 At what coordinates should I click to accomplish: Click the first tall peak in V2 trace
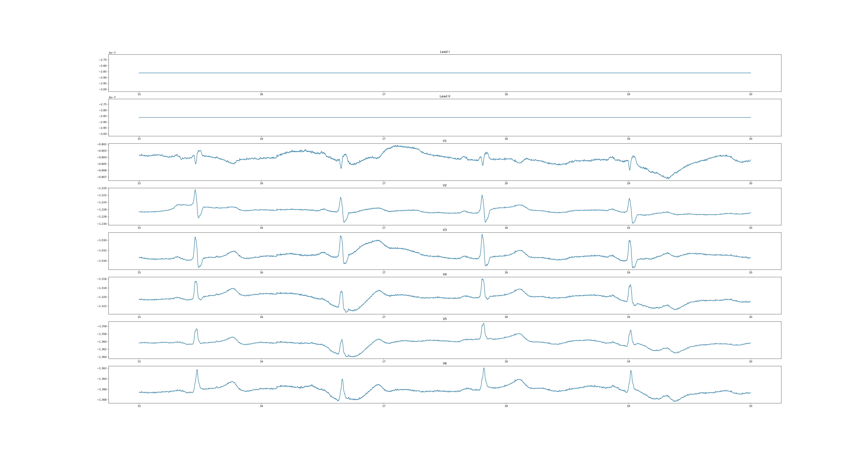[195, 190]
